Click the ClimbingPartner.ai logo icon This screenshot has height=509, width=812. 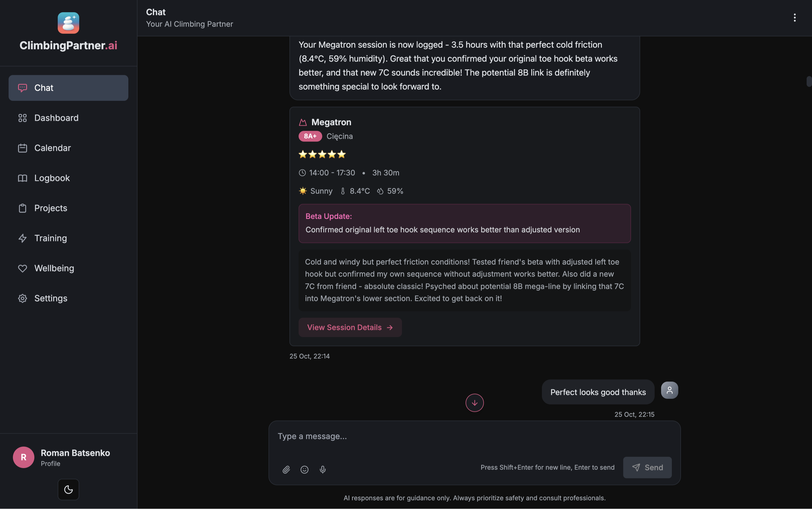pyautogui.click(x=68, y=23)
